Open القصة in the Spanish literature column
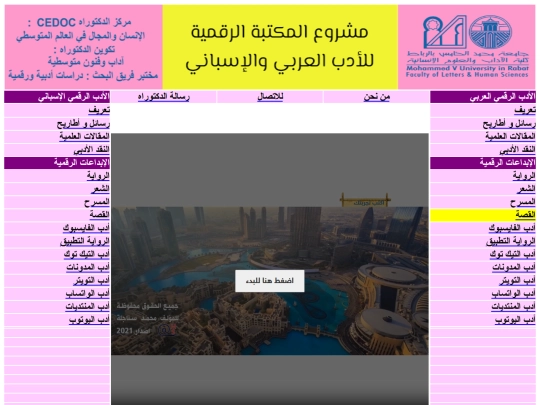540x405 pixels. tap(100, 215)
